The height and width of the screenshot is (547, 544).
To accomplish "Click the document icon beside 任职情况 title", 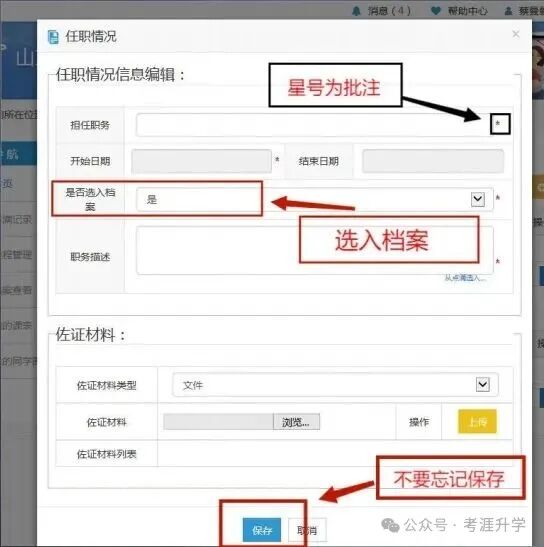I will (53, 37).
